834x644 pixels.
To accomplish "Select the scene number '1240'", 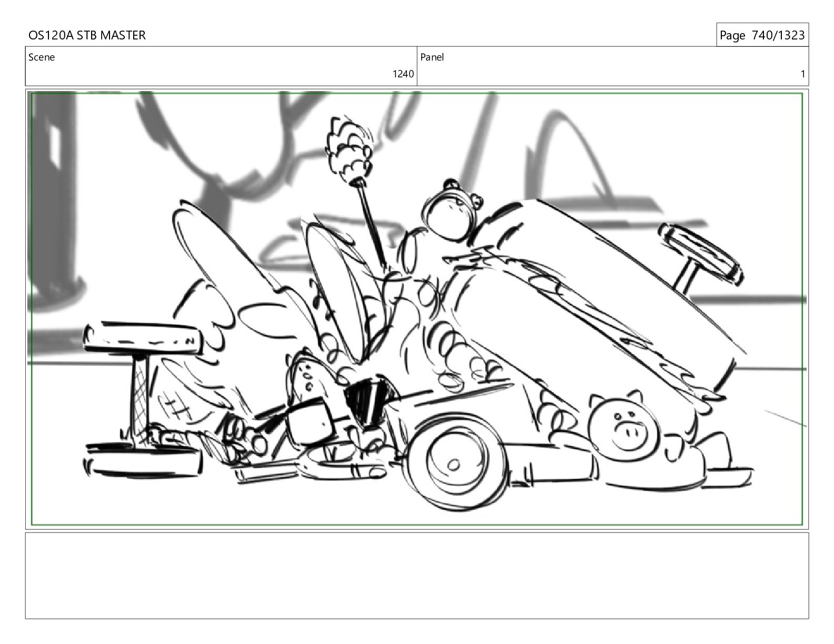I will [403, 74].
